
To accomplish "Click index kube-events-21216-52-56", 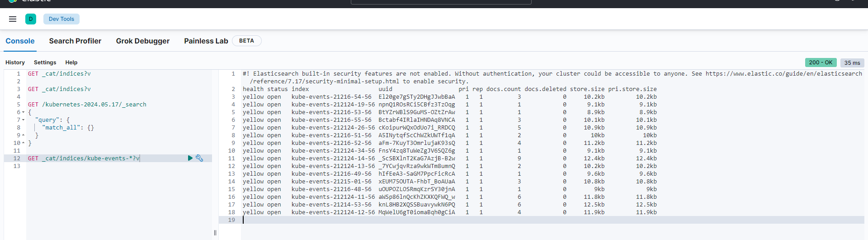I will (331, 143).
